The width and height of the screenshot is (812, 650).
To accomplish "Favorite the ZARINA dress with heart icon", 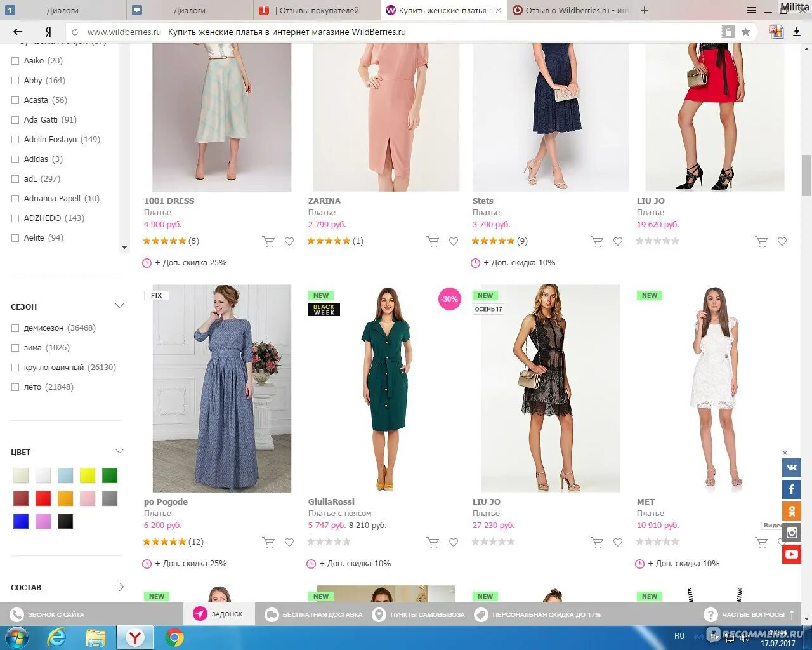I will pyautogui.click(x=454, y=241).
